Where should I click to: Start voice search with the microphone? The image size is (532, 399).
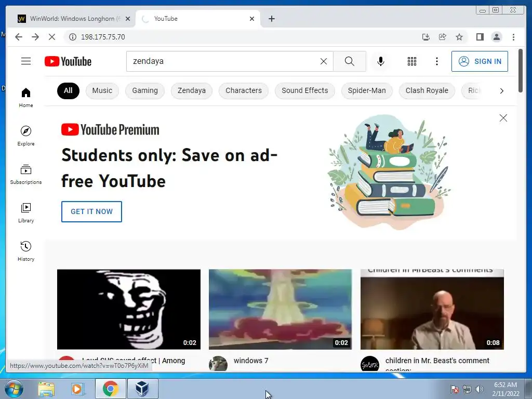[381, 61]
